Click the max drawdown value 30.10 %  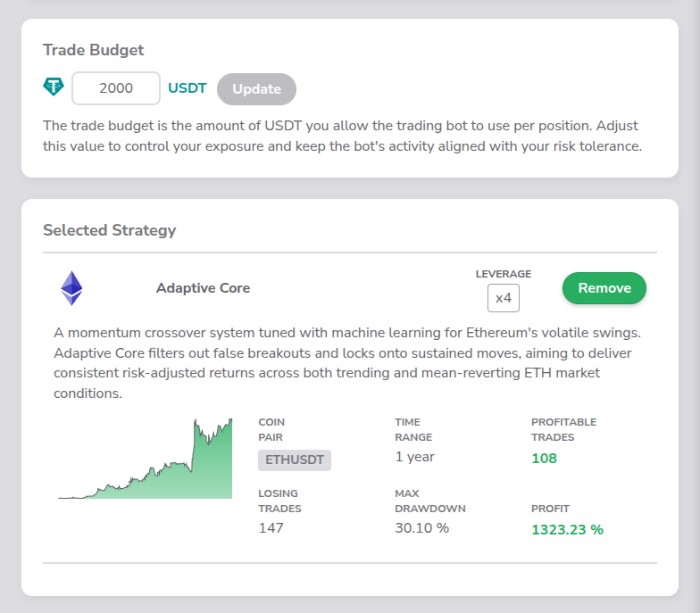[421, 528]
